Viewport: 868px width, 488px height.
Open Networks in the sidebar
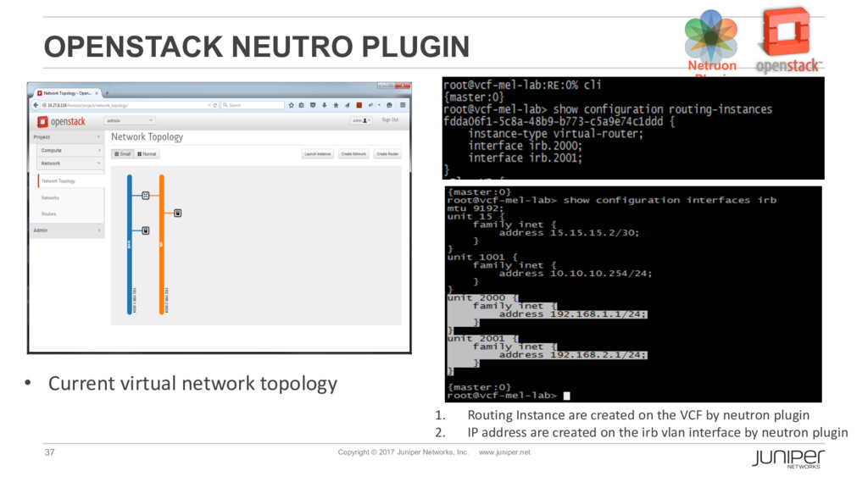(x=50, y=197)
